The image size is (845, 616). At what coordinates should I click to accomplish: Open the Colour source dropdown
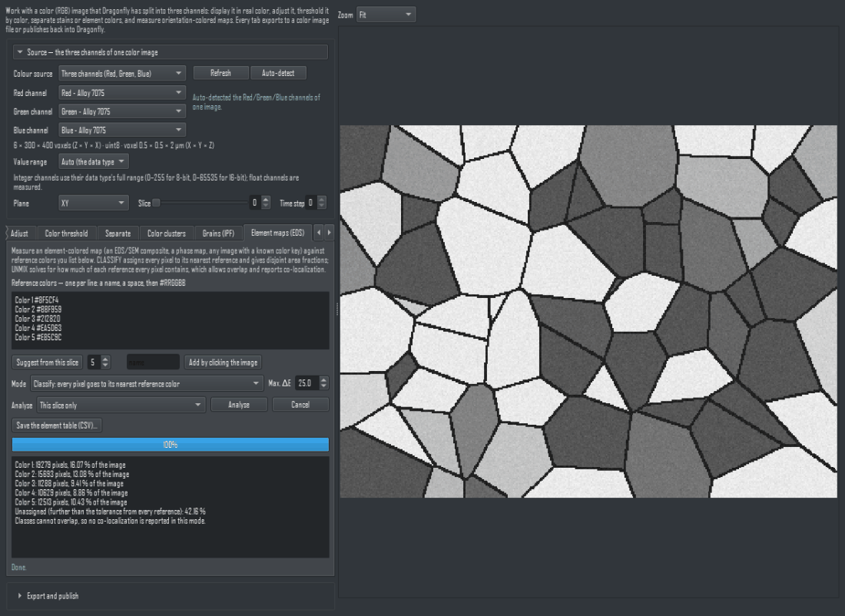(x=122, y=73)
